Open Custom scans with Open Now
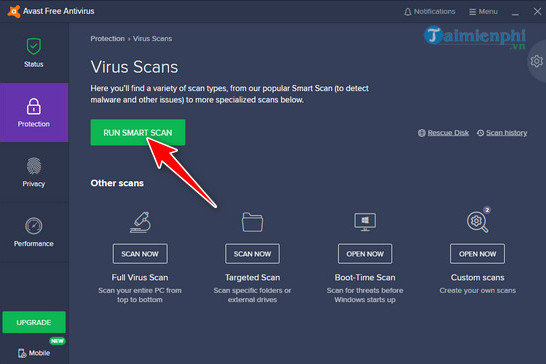546x364 pixels. [477, 254]
